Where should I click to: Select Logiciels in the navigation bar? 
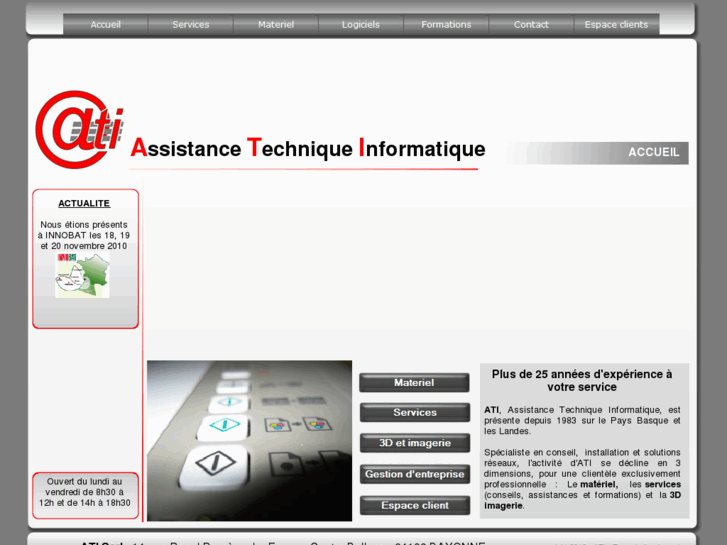click(x=361, y=25)
